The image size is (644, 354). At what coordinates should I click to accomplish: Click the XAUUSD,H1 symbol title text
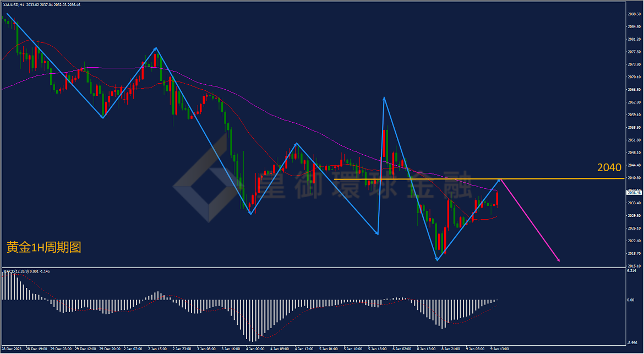(x=13, y=5)
